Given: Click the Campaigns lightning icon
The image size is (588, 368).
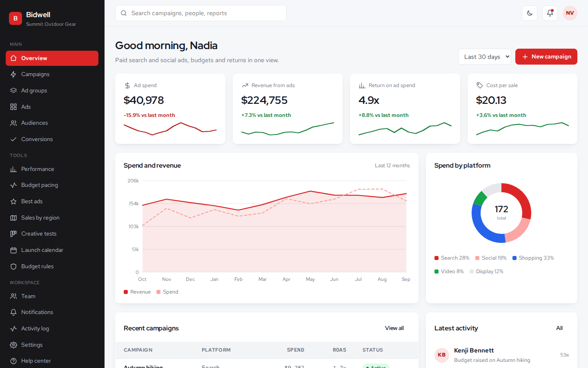Looking at the screenshot, I should pos(13,74).
